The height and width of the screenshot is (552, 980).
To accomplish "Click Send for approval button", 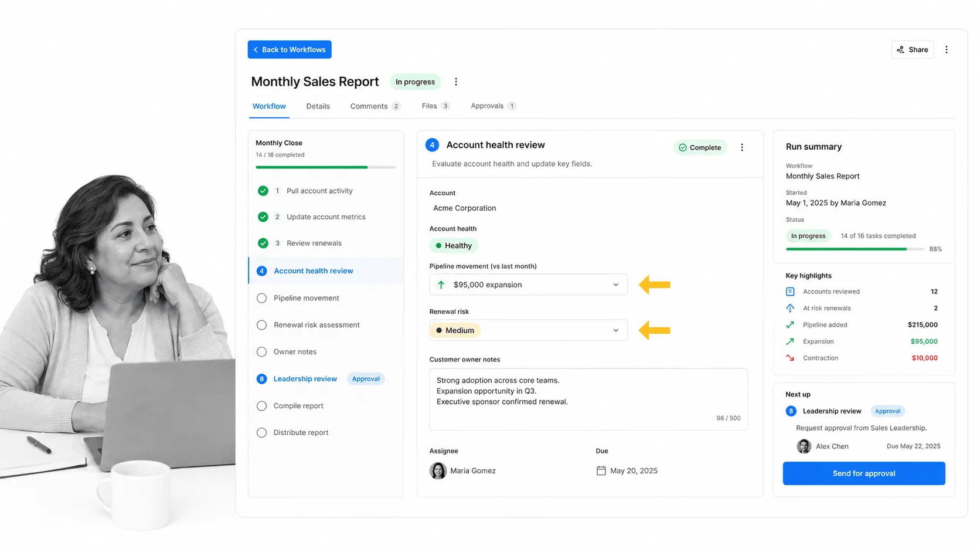I will coord(864,473).
